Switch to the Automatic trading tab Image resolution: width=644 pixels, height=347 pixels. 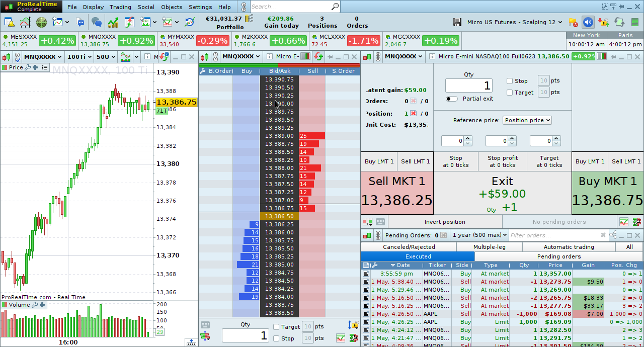[569, 247]
